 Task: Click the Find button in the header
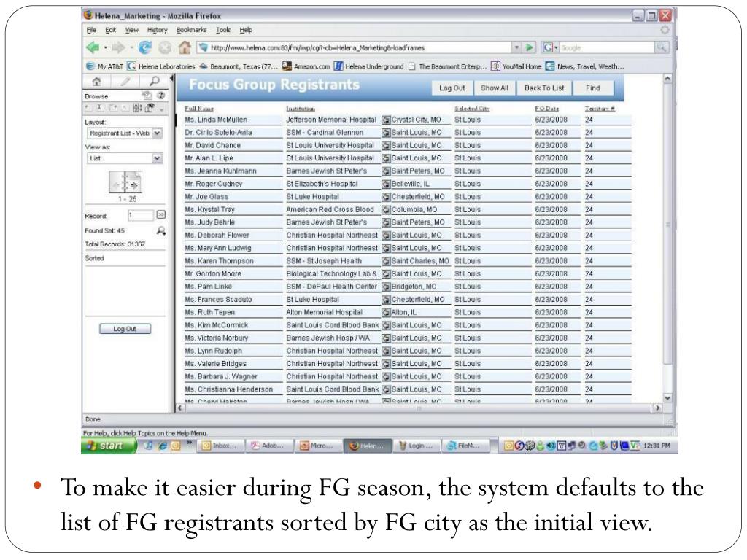point(592,88)
